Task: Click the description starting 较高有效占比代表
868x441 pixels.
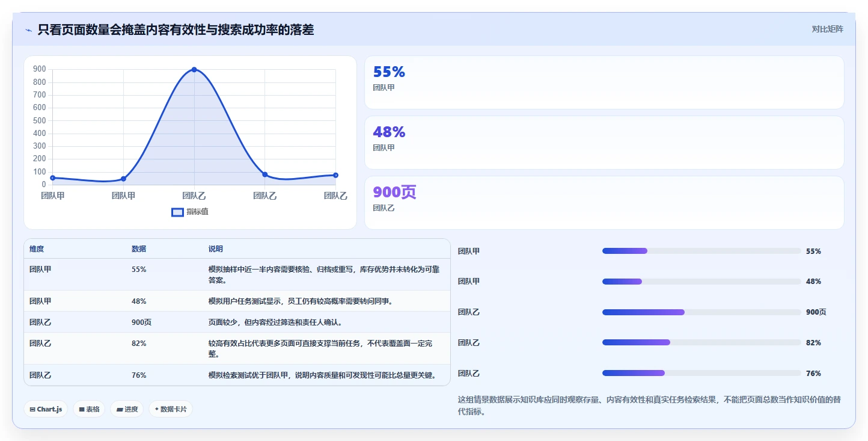Action: tap(320, 349)
